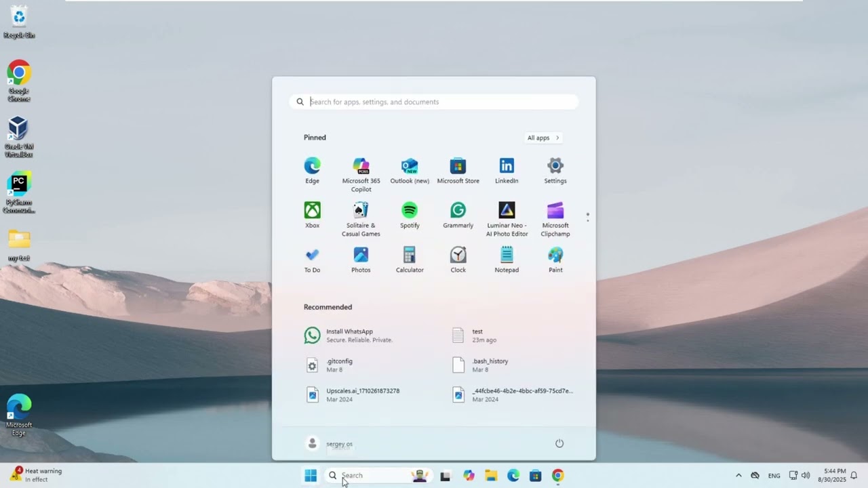Open Chrome from the taskbar
Screen dimensions: 868x488
tap(557, 476)
